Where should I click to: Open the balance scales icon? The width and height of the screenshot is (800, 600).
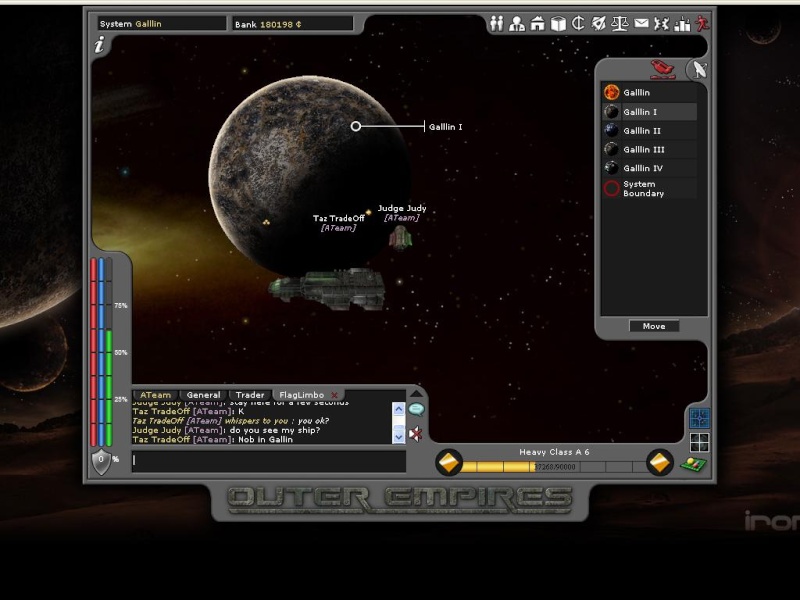[619, 23]
